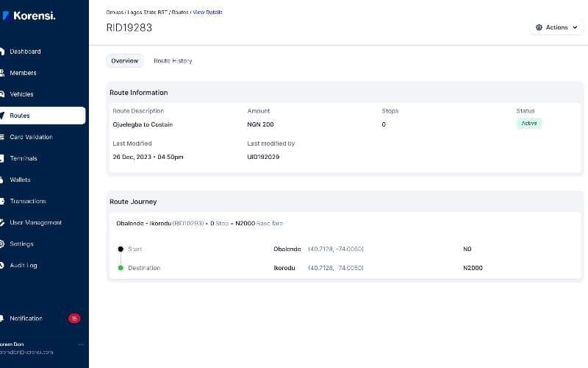Screen dimensions: 588x368
Task: Open Notification with red badge
Action: click(40, 319)
